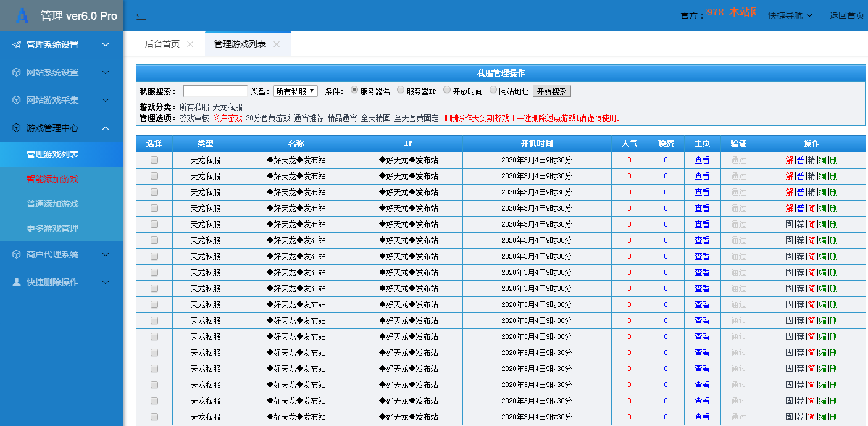This screenshot has width=868, height=426.
Task: Open 管理游戏列表 in the sidebar
Action: pos(62,154)
